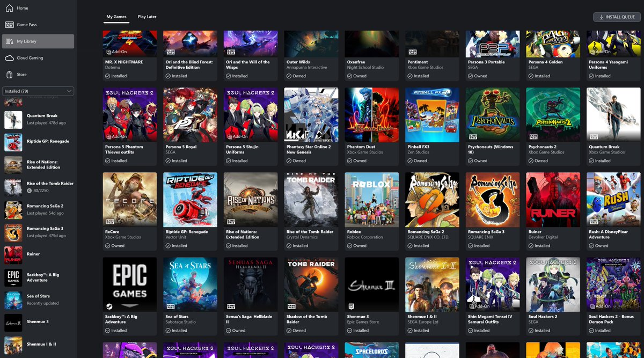
Task: Open Rush: A DisneyPixar Adventure cover
Action: [x=614, y=200]
